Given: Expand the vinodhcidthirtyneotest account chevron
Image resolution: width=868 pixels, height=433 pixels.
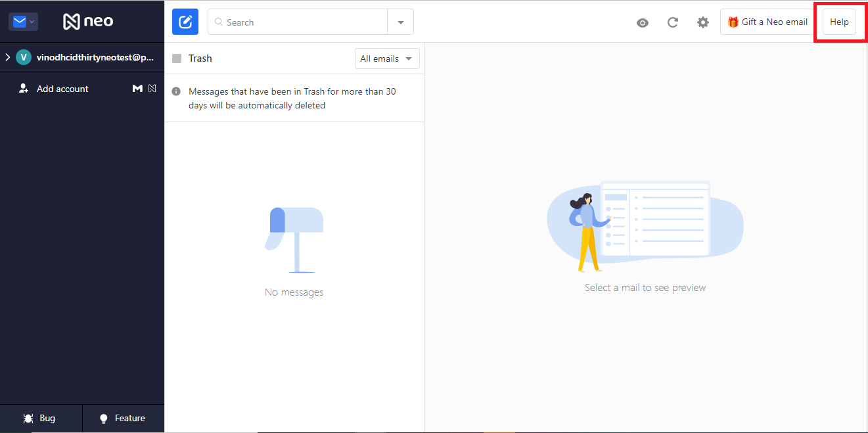Looking at the screenshot, I should click(x=8, y=57).
